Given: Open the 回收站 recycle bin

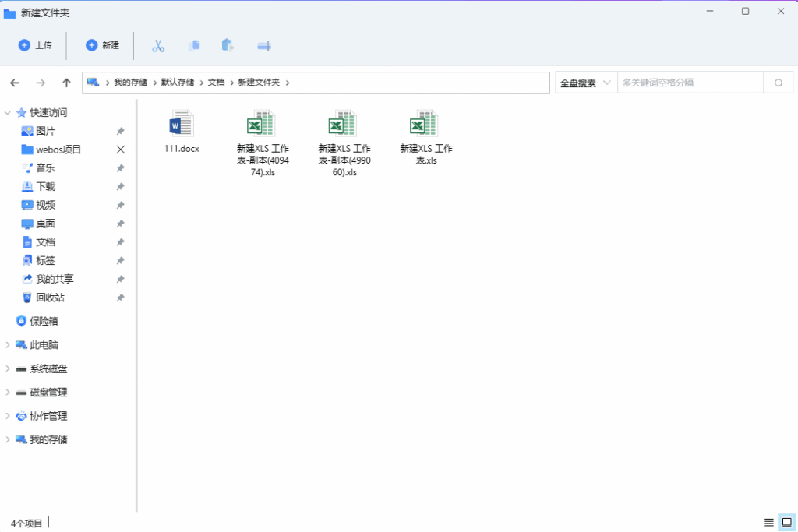Looking at the screenshot, I should (x=50, y=298).
